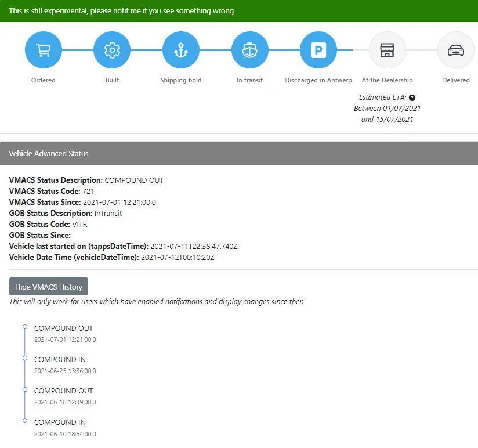Click the At the Dealership store icon
The width and height of the screenshot is (478, 448).
pos(387,50)
